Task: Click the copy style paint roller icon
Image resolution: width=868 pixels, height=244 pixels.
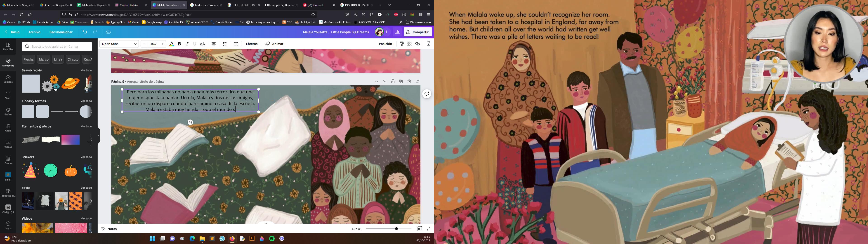Action: tap(402, 44)
